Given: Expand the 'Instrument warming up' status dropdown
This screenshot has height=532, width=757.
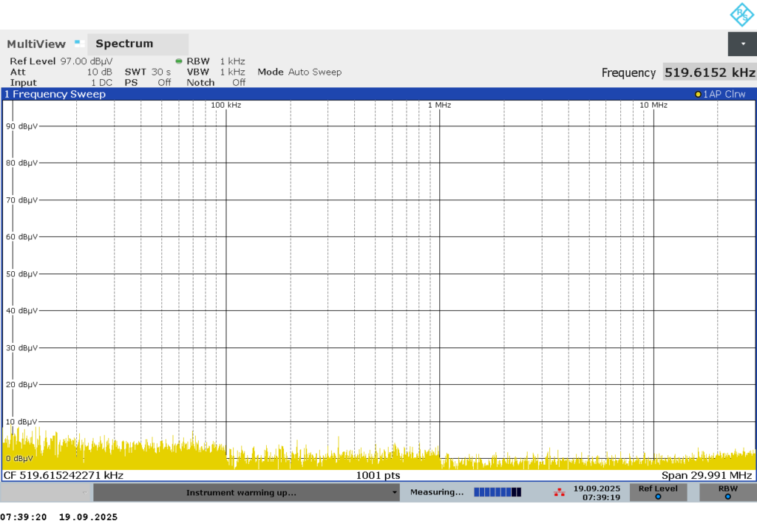Looking at the screenshot, I should click(x=394, y=493).
